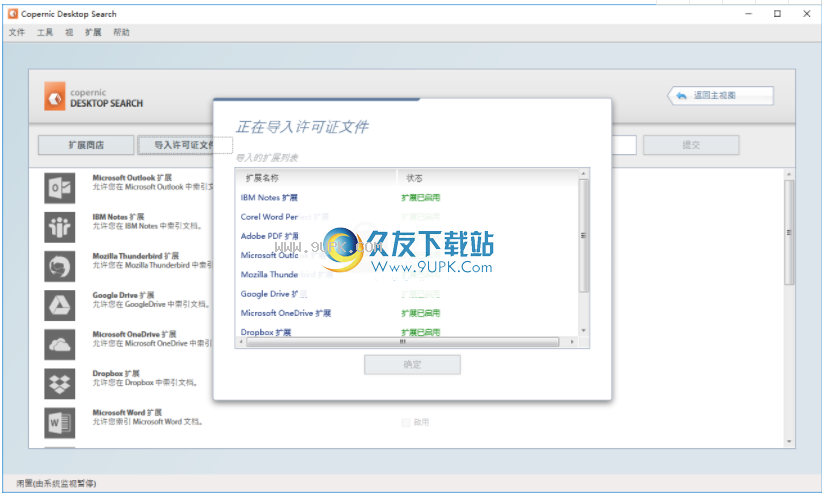Click the 提交 button

pyautogui.click(x=691, y=145)
